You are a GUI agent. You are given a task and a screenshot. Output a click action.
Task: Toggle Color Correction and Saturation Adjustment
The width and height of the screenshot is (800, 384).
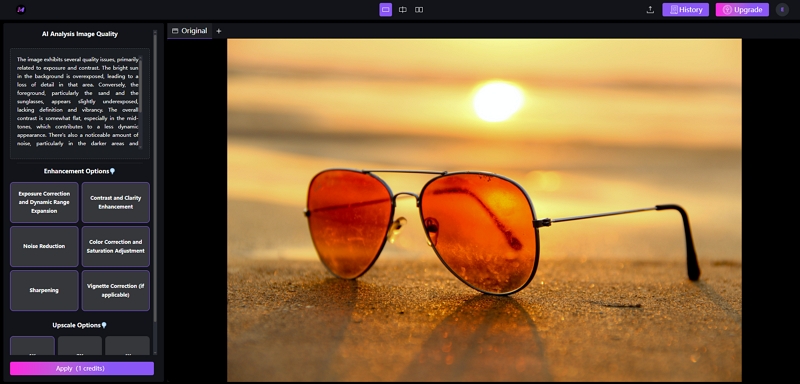click(x=116, y=246)
